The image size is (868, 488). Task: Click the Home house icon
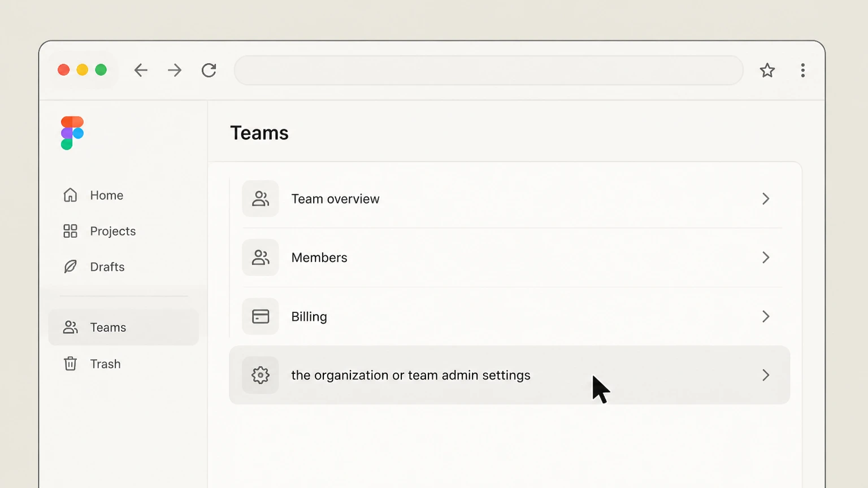70,195
